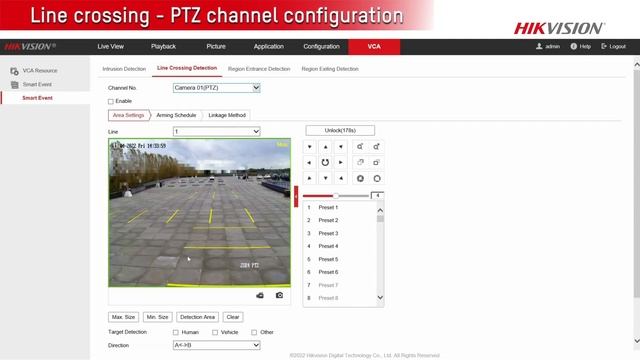Switch to Line Crossing Detection tab

(x=187, y=68)
